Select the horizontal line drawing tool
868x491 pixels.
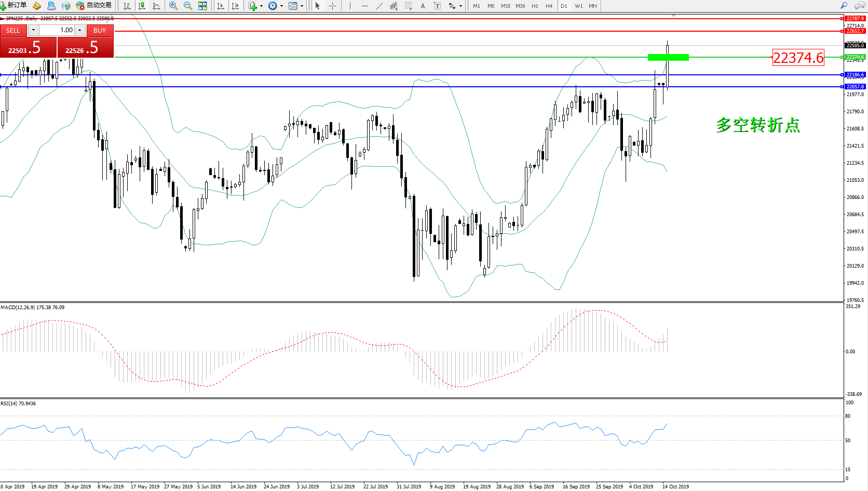click(365, 6)
